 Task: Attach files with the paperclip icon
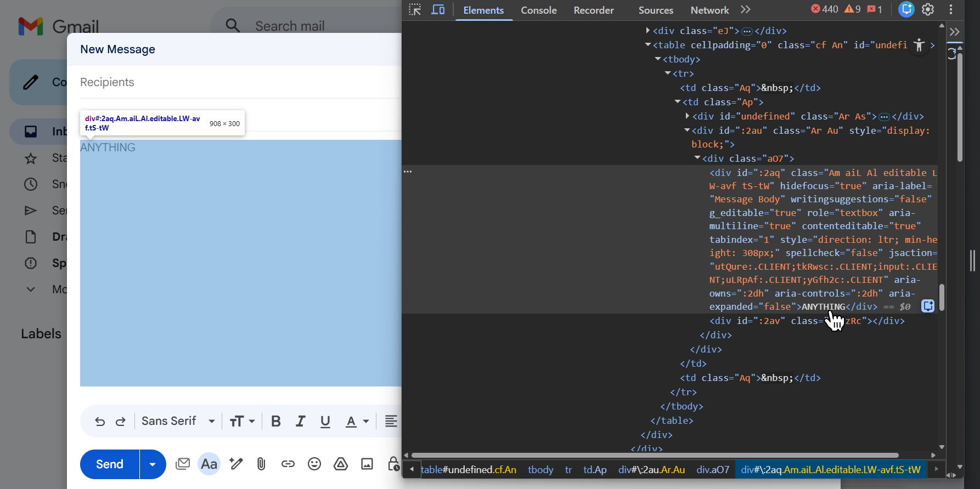pos(261,464)
